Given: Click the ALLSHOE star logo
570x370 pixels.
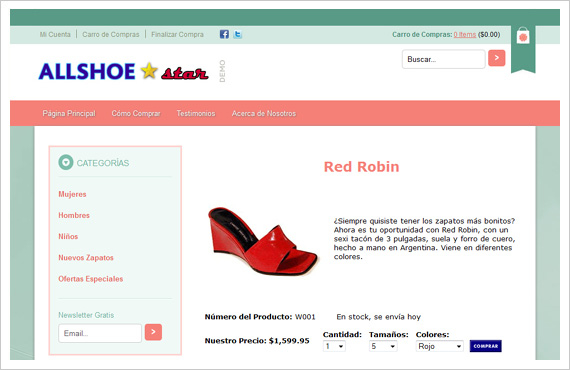Looking at the screenshot, I should (124, 71).
